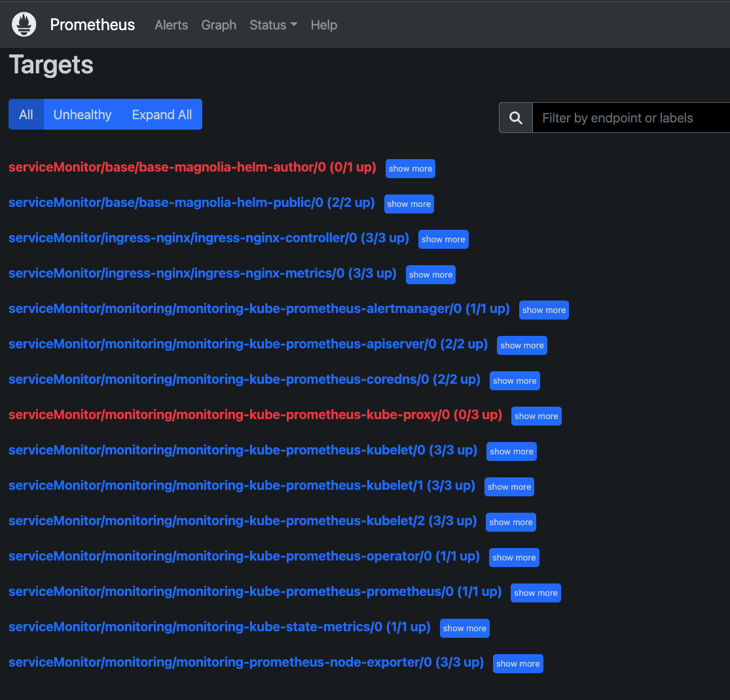Image resolution: width=730 pixels, height=700 pixels.
Task: Click the Prometheus brand title
Action: pos(92,25)
